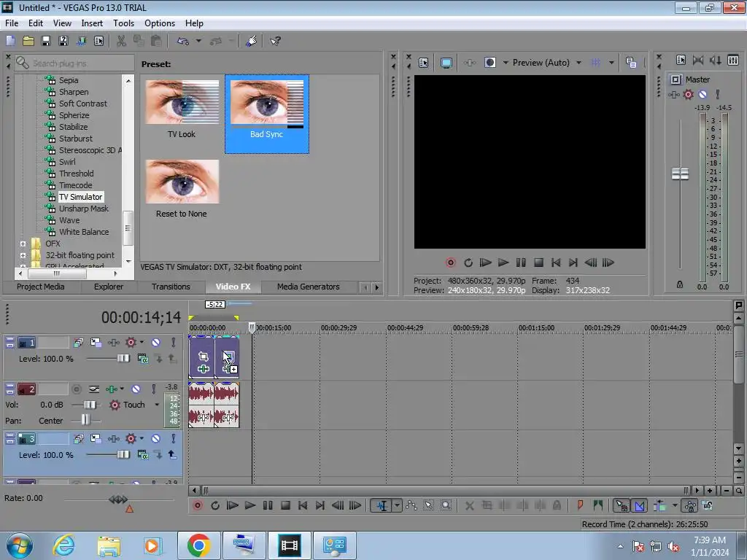Open the Touch automation mode dropdown
The image size is (747, 560).
click(x=157, y=405)
